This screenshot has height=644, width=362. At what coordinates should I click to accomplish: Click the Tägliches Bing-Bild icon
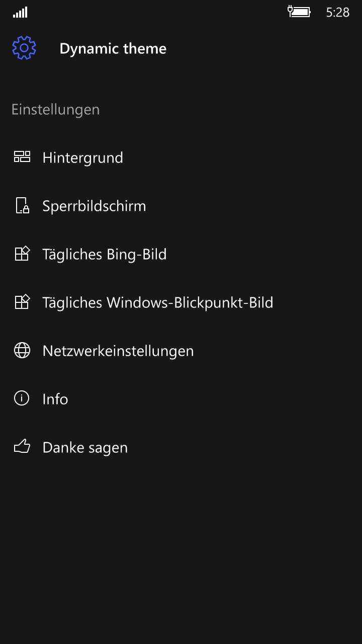[x=22, y=254]
